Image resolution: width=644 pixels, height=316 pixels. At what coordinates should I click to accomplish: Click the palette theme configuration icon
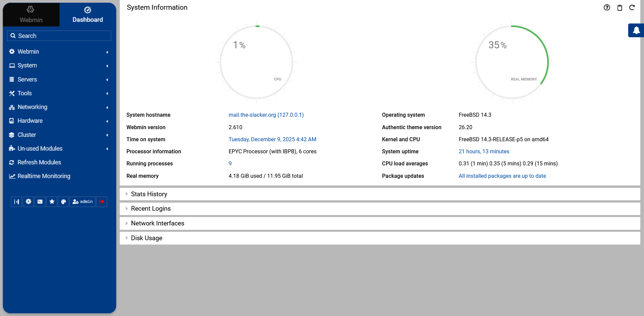[x=63, y=202]
